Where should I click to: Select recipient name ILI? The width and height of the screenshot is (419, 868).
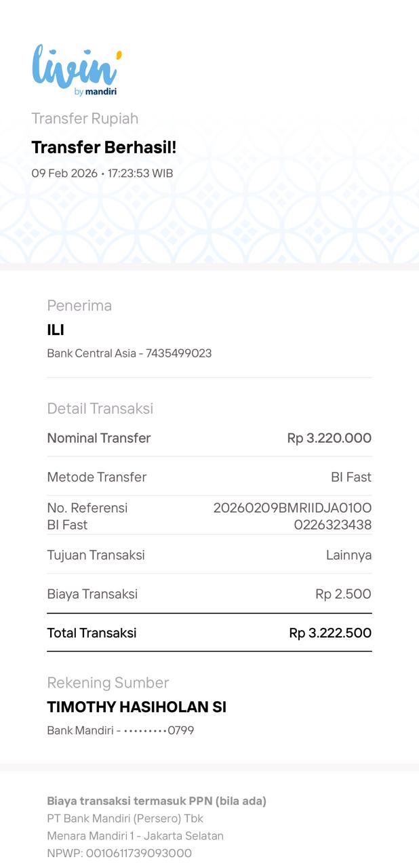click(x=56, y=330)
